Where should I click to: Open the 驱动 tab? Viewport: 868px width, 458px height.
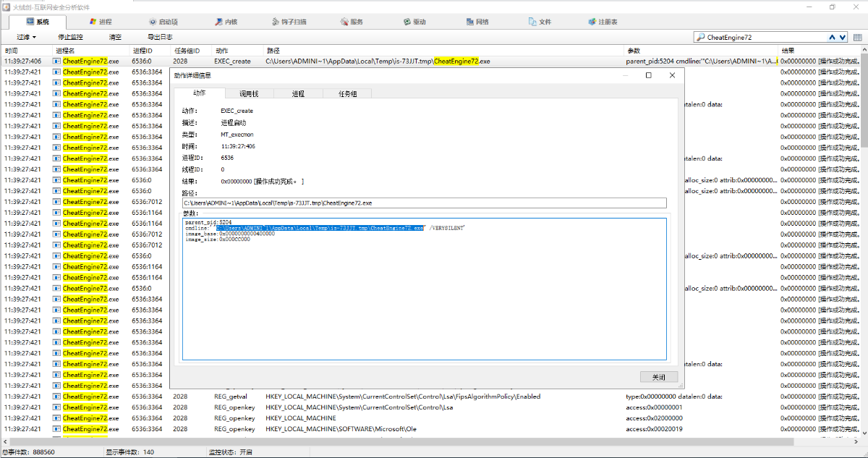(x=414, y=22)
